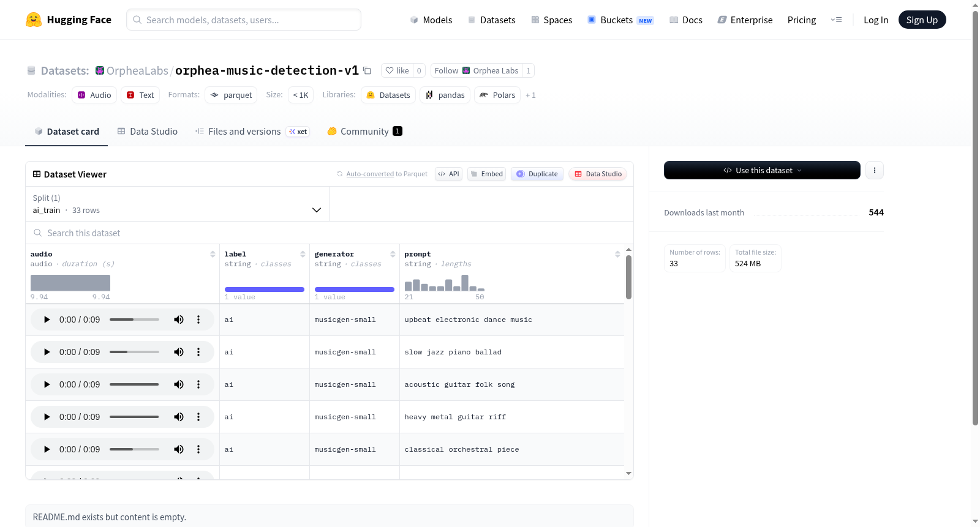Viewport: 980px width, 527px height.
Task: Click the Embed button
Action: click(486, 174)
